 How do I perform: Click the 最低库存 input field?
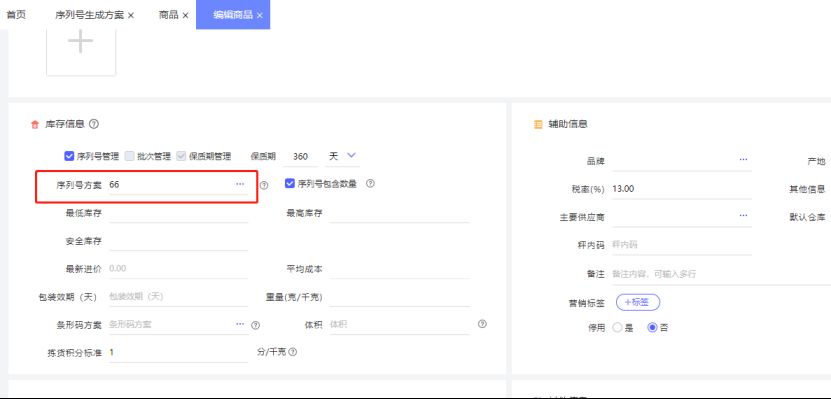pos(178,213)
